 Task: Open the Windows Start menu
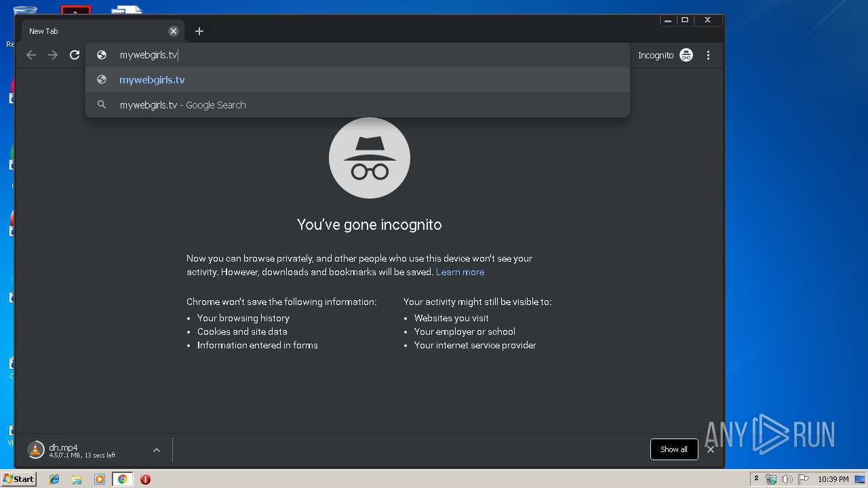pos(18,479)
